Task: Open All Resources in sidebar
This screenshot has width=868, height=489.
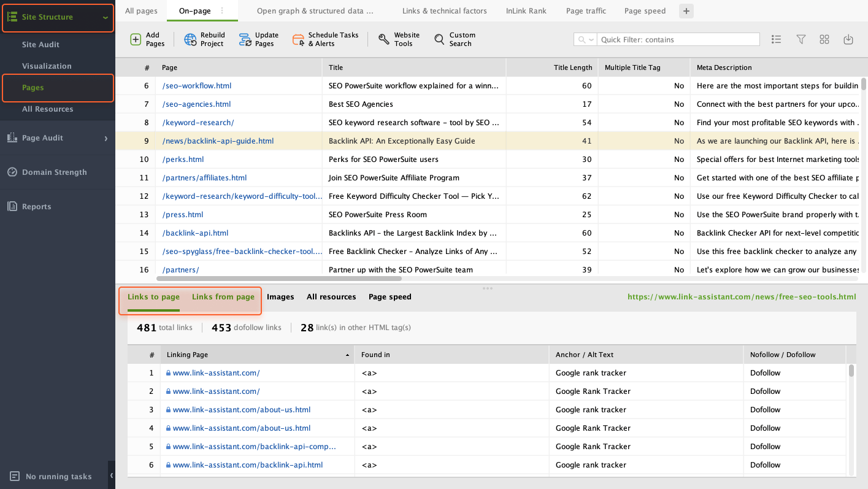Action: pyautogui.click(x=47, y=109)
